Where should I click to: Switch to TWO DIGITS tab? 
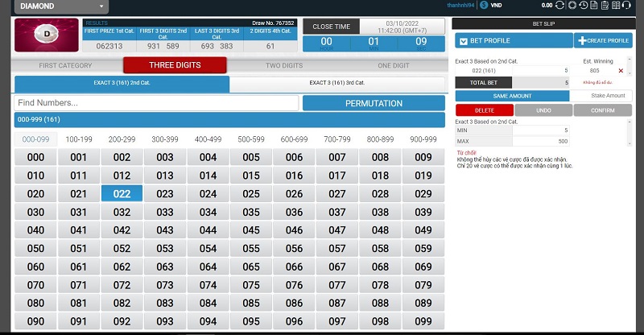click(x=284, y=65)
